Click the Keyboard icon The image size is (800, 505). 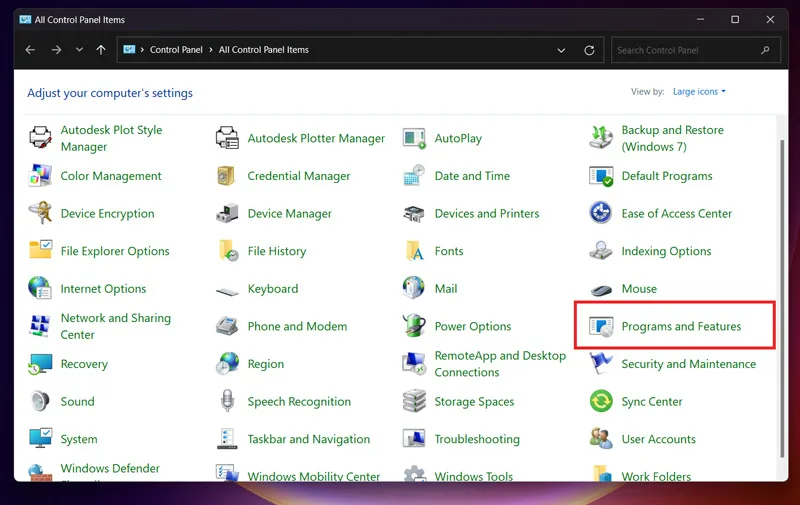227,291
